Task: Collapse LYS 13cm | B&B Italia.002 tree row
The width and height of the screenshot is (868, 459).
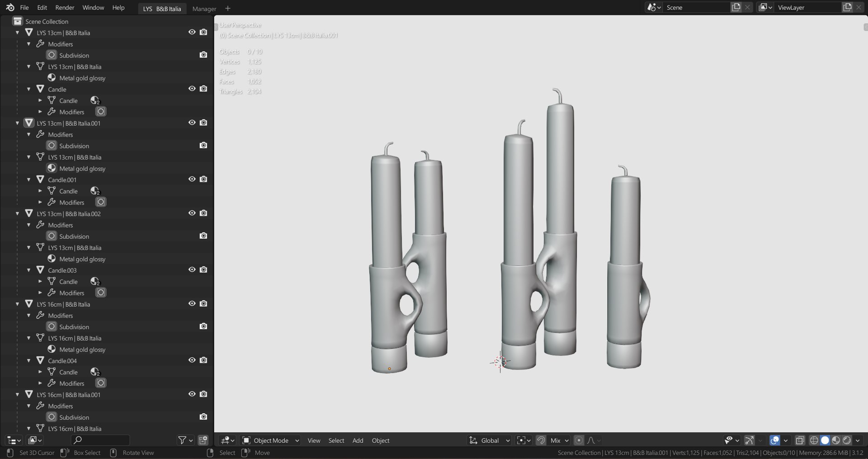Action: point(18,213)
